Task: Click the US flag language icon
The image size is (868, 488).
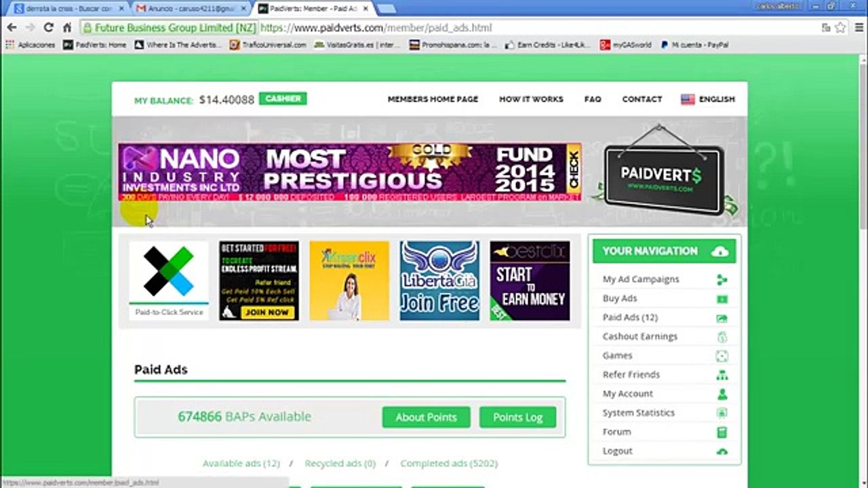Action: coord(688,99)
